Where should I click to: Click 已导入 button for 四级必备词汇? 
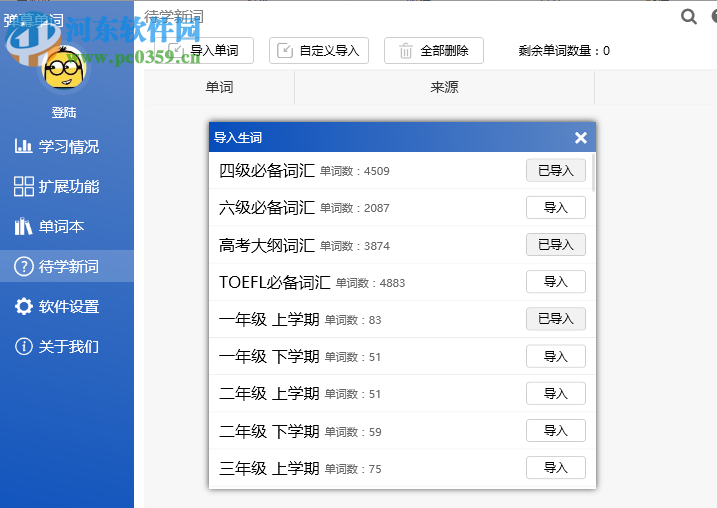(556, 171)
